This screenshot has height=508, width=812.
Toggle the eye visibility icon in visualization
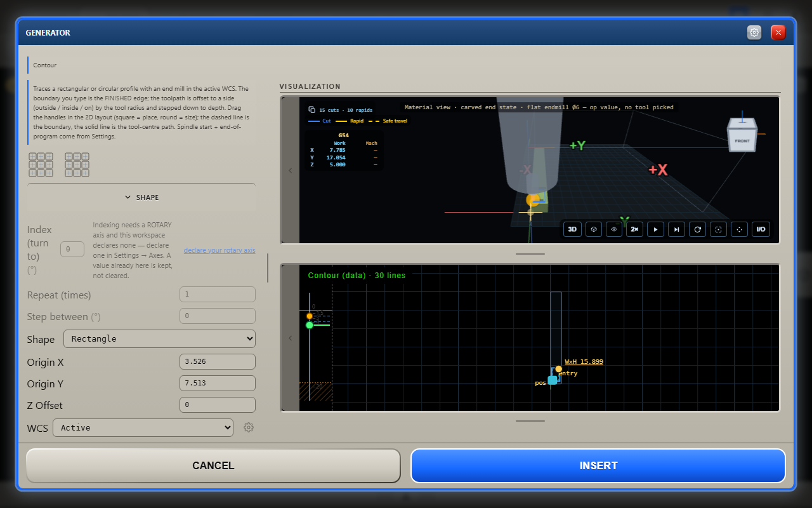[613, 229]
